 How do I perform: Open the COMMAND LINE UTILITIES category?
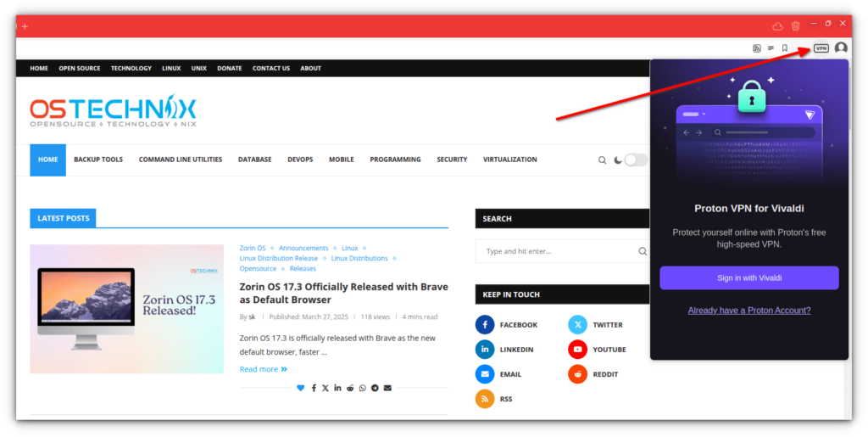coord(181,160)
